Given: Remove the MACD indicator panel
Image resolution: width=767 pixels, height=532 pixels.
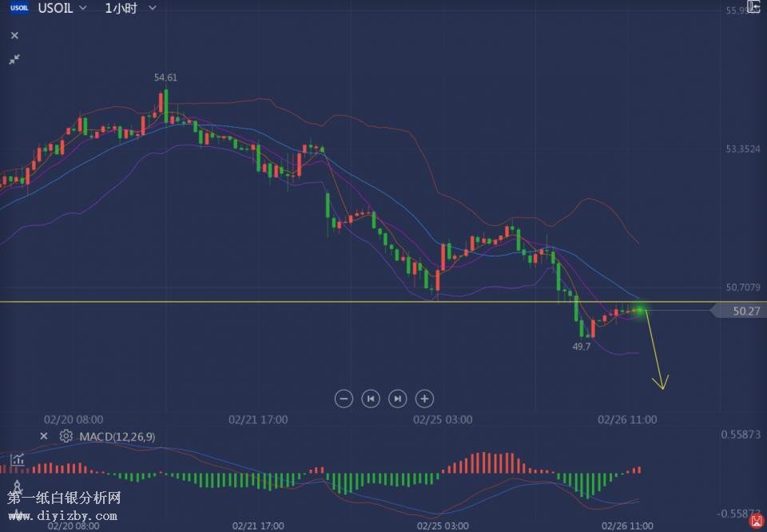Looking at the screenshot, I should (x=44, y=436).
